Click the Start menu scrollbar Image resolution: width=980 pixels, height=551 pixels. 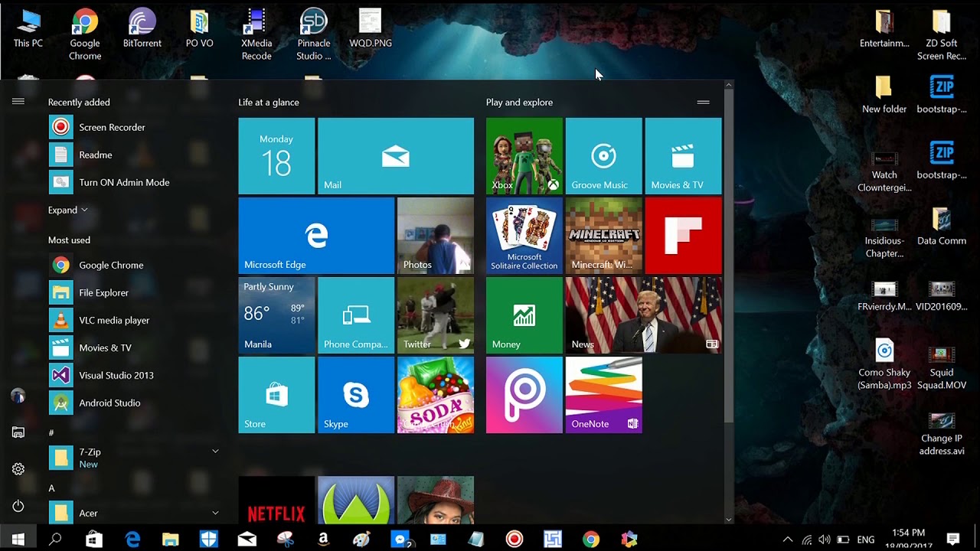[x=729, y=256]
